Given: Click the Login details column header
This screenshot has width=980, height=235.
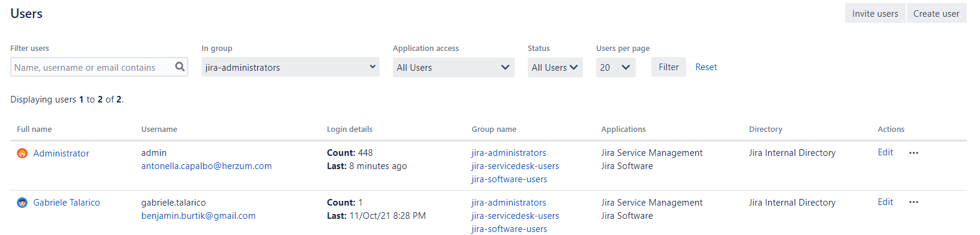Looking at the screenshot, I should [350, 129].
